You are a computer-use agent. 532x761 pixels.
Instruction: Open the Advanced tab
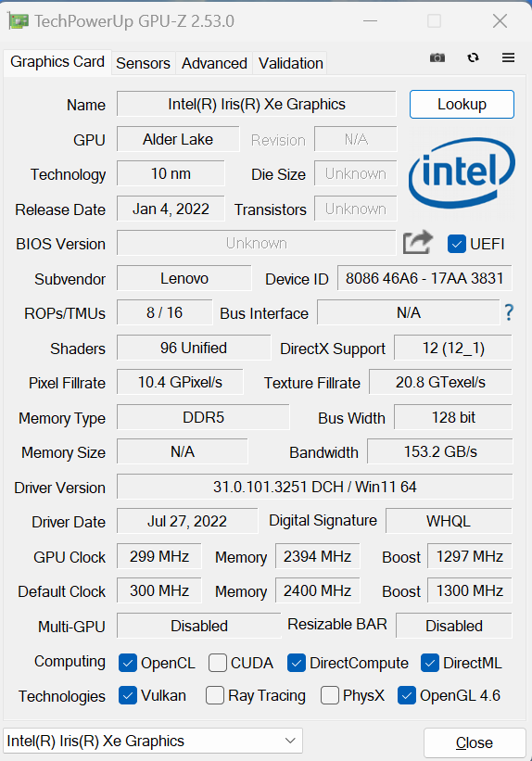pos(214,63)
